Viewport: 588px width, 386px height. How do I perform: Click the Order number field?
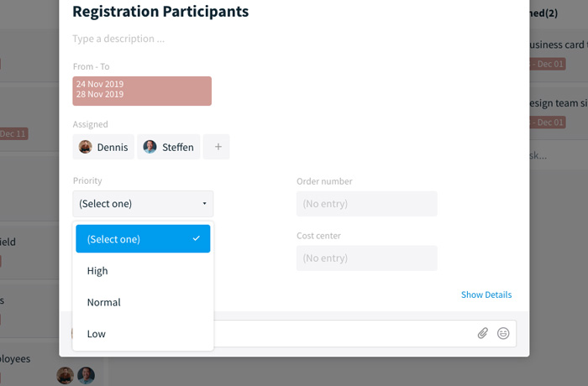click(x=366, y=203)
